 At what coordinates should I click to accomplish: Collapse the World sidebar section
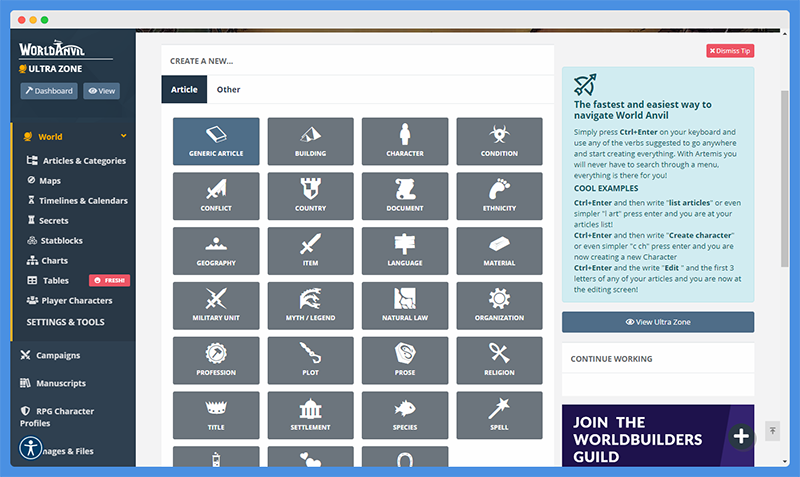[x=123, y=136]
